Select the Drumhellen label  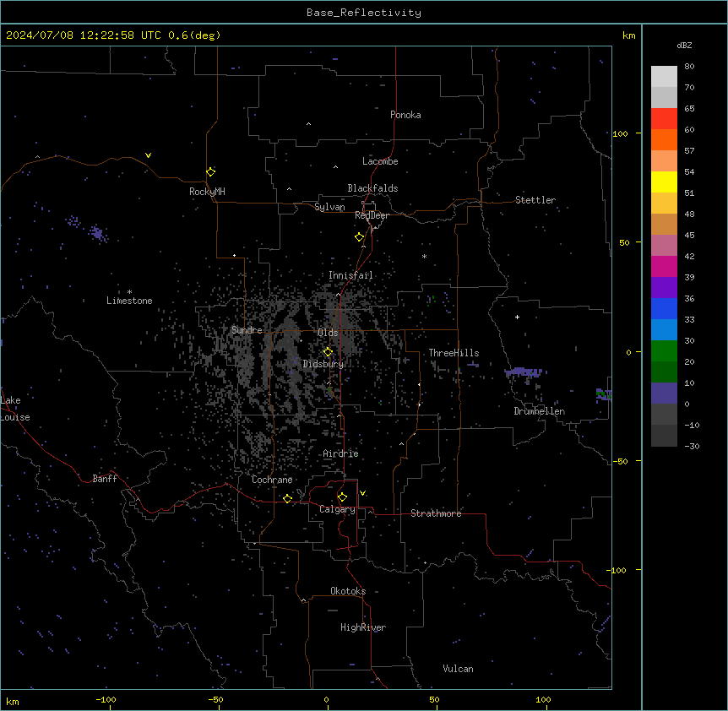tap(539, 411)
